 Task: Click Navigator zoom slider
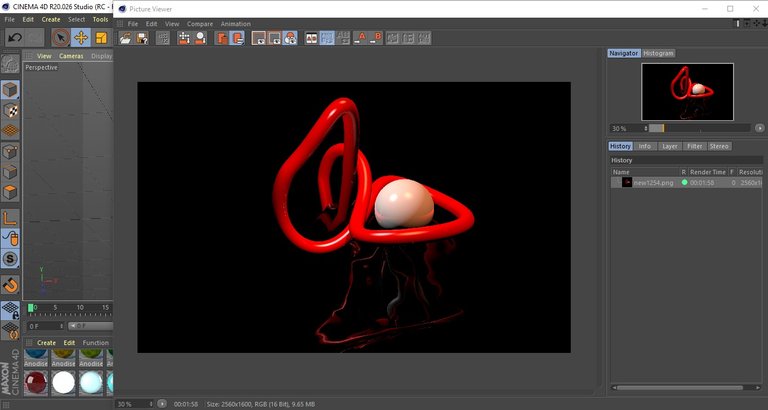point(700,128)
